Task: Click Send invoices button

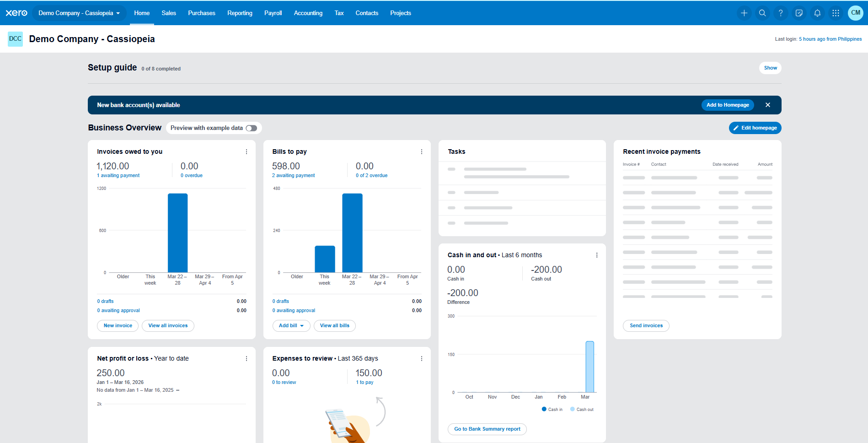Action: tap(646, 325)
